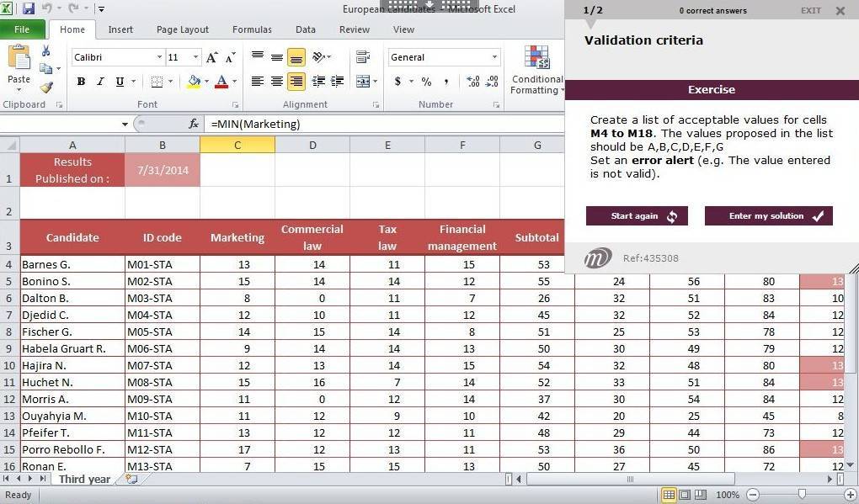Toggle bold formatting
Image resolution: width=859 pixels, height=504 pixels.
click(81, 82)
